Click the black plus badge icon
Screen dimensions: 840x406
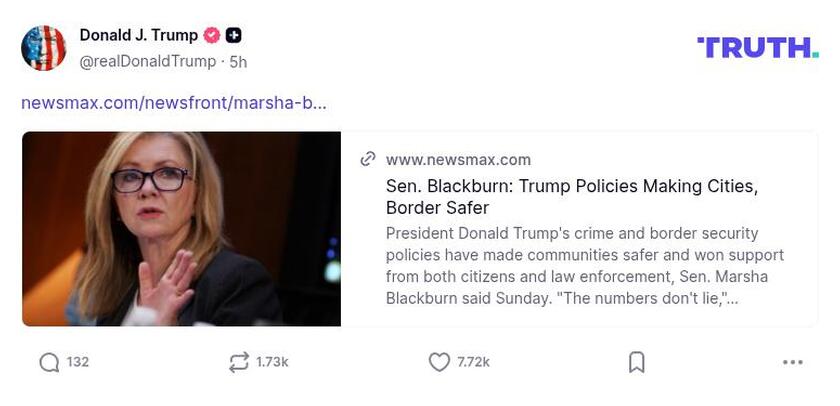[x=233, y=35]
